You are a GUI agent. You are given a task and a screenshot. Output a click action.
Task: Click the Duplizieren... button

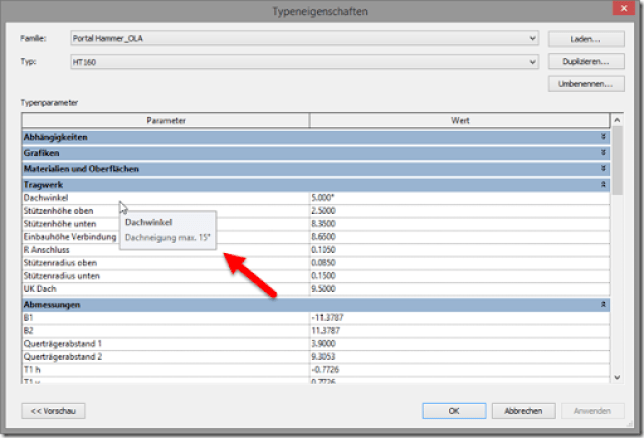(x=586, y=61)
